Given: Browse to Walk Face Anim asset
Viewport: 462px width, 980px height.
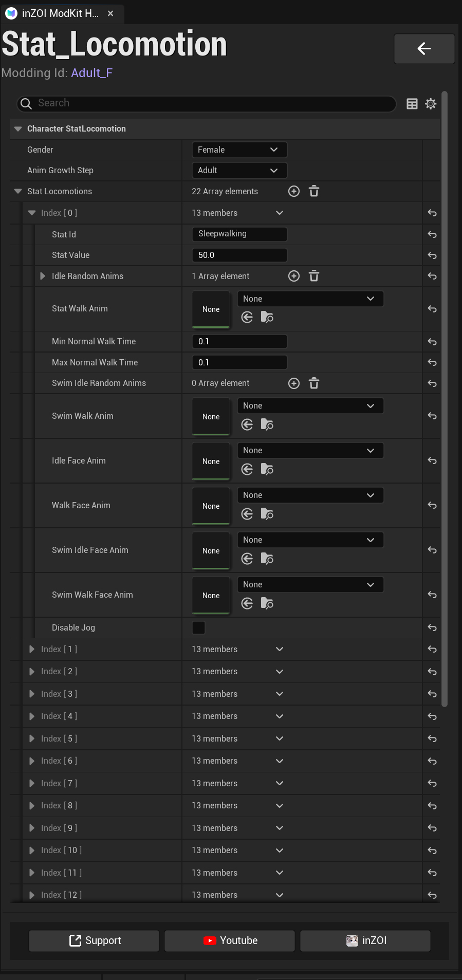Looking at the screenshot, I should click(267, 514).
